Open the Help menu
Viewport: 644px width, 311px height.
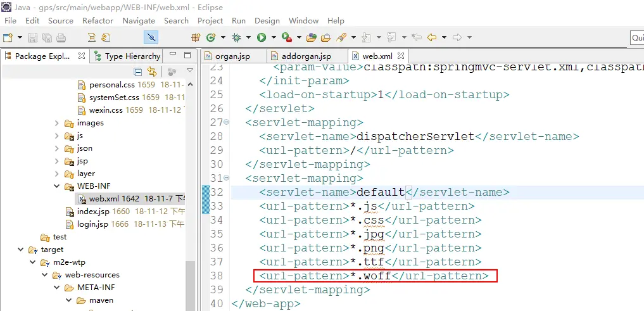336,20
